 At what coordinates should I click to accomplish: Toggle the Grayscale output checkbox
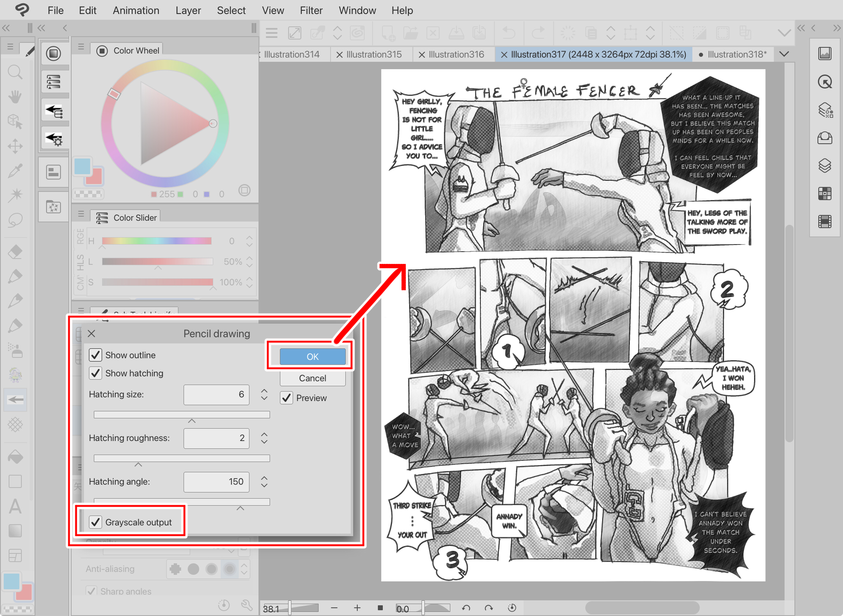(x=95, y=522)
